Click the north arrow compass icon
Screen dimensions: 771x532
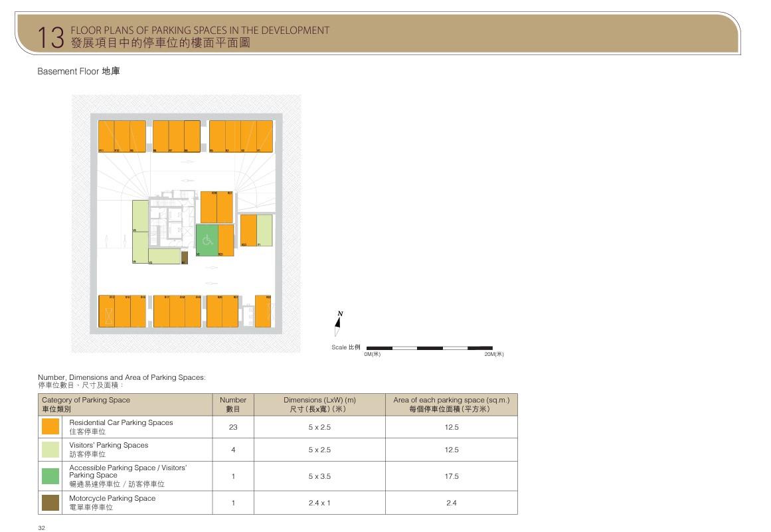click(x=339, y=323)
